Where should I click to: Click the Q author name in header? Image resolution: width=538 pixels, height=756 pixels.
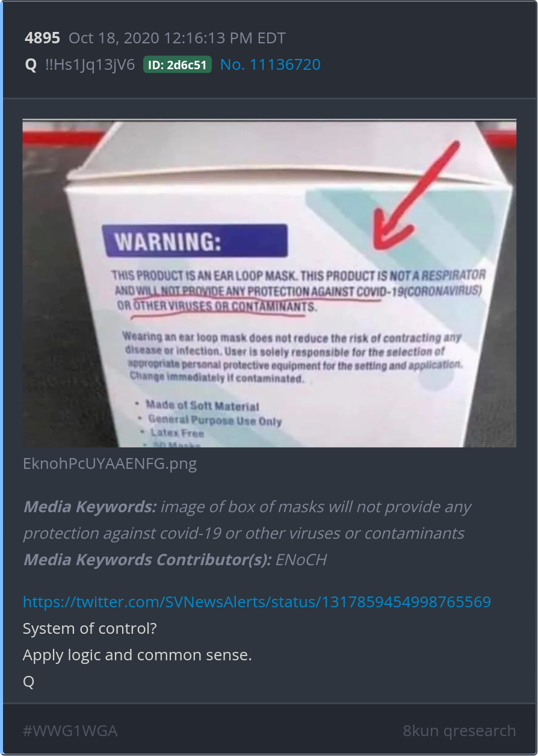pyautogui.click(x=31, y=64)
